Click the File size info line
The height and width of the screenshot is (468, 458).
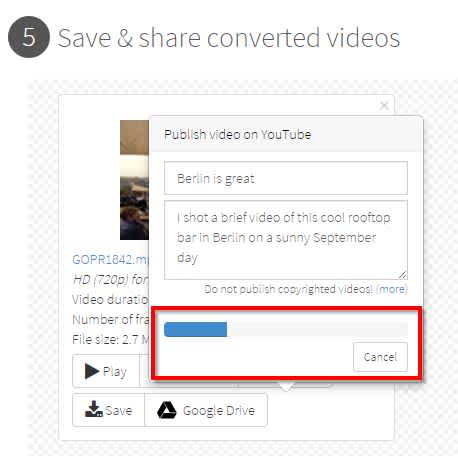click(110, 339)
